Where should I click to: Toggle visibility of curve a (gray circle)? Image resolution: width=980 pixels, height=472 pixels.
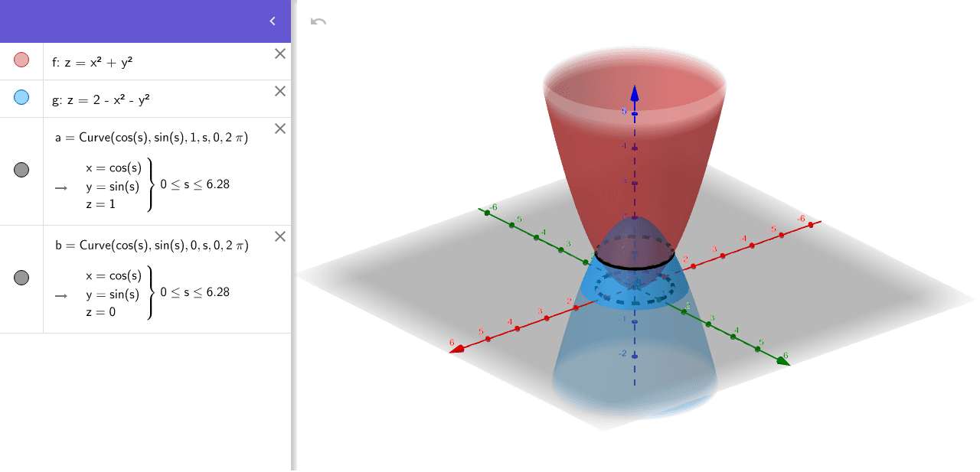(x=21, y=170)
